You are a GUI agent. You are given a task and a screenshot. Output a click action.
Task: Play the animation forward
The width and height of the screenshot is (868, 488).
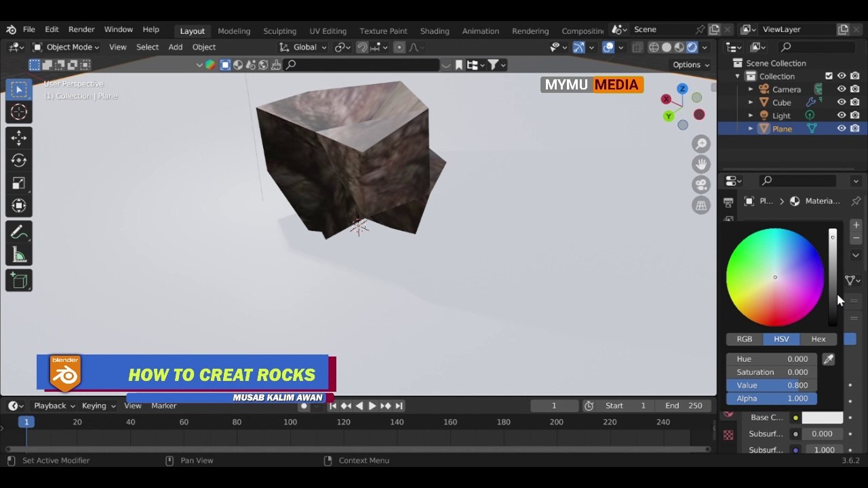[x=372, y=405]
